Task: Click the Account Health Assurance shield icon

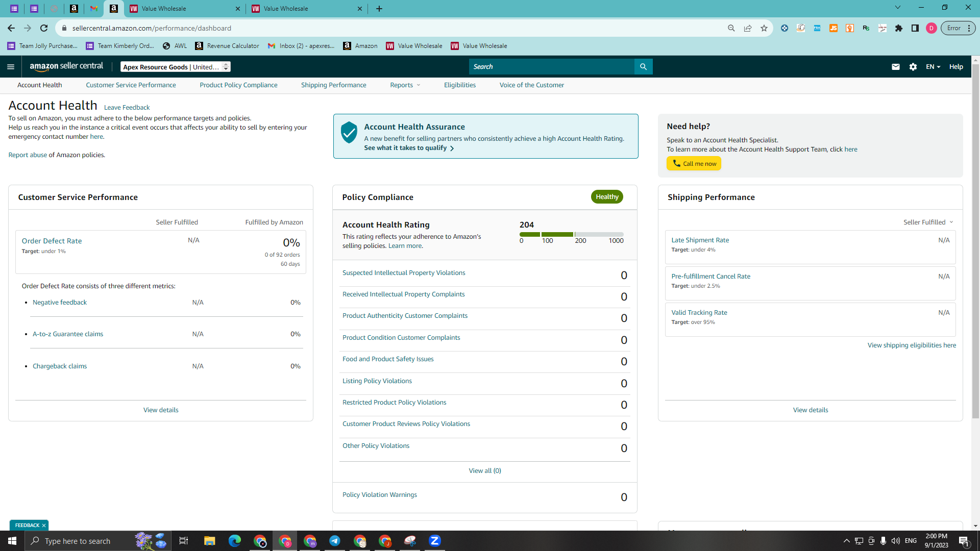Action: [349, 132]
